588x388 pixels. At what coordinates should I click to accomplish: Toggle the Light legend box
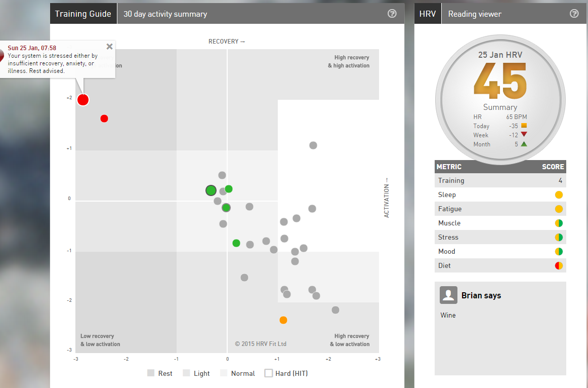[x=186, y=373]
